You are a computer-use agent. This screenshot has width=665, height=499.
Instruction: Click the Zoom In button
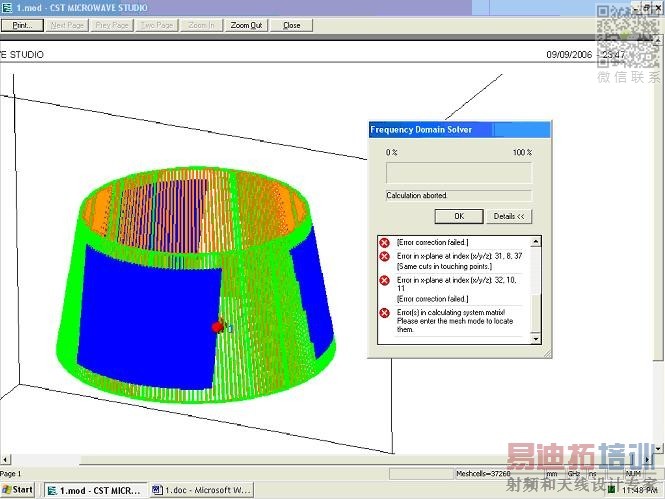click(x=201, y=25)
